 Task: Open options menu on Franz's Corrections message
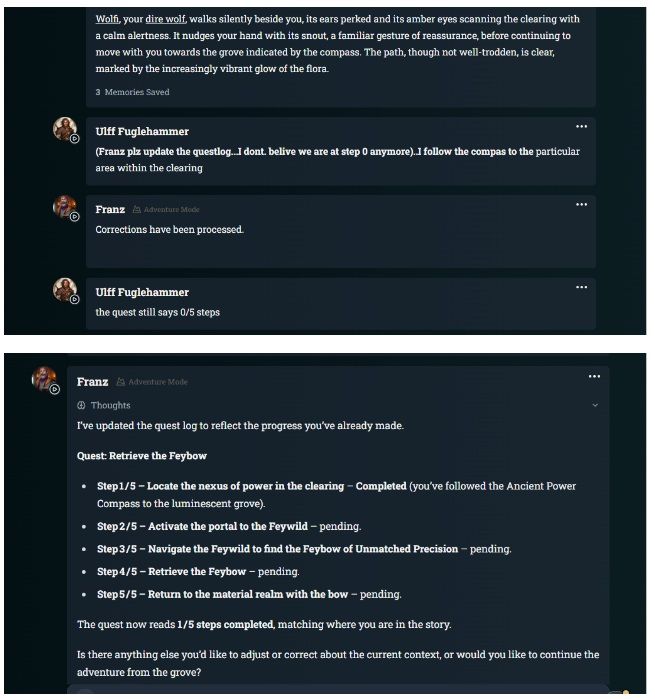tap(581, 205)
